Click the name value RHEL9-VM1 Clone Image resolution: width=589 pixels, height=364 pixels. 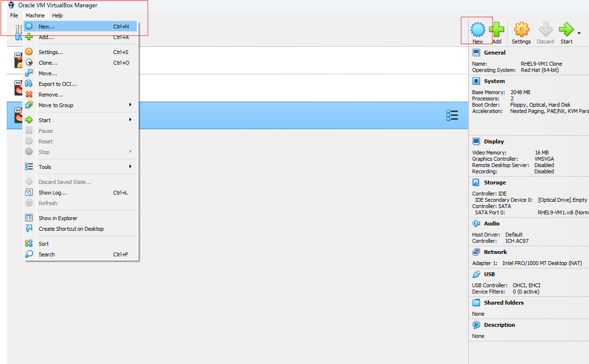pos(541,64)
